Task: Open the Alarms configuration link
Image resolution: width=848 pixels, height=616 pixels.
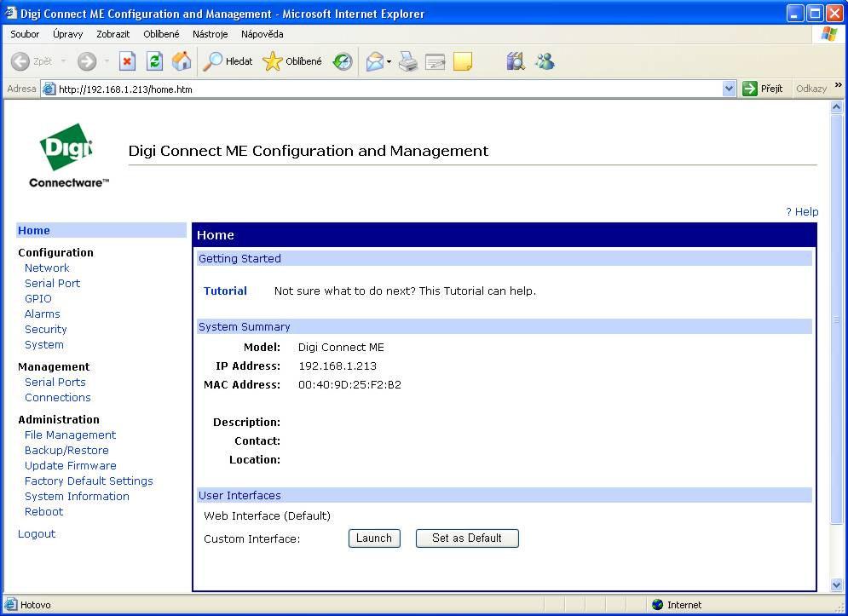Action: (42, 314)
